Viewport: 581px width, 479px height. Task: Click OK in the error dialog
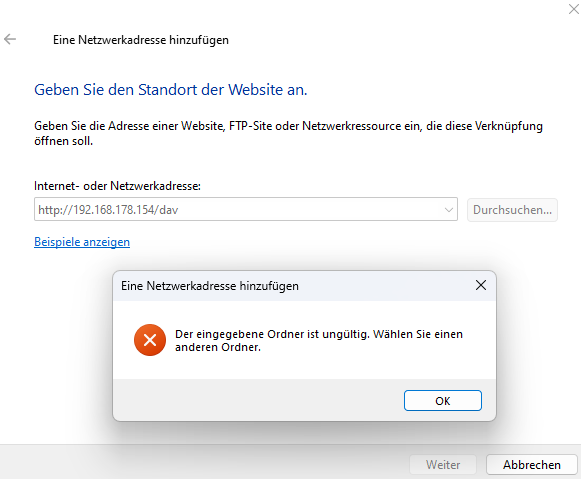[442, 400]
